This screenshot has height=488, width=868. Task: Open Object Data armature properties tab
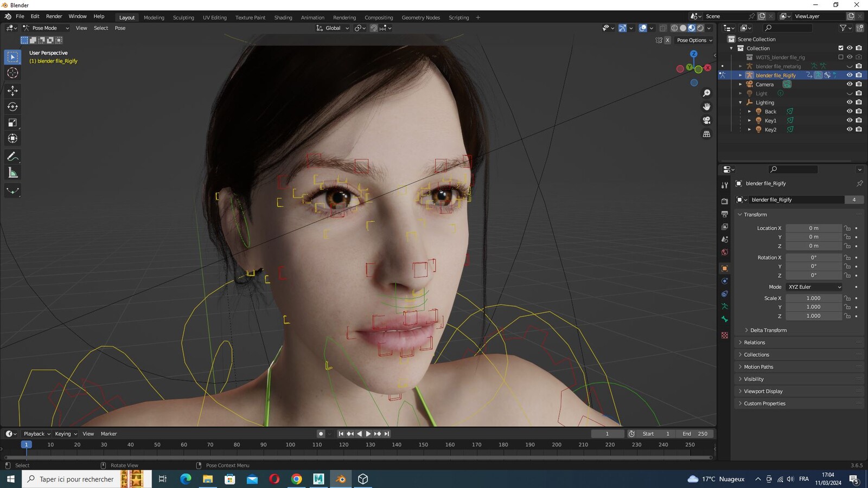click(724, 306)
